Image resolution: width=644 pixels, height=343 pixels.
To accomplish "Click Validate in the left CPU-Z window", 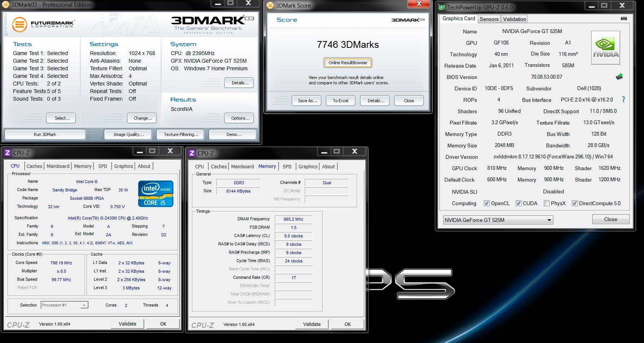I will point(128,324).
